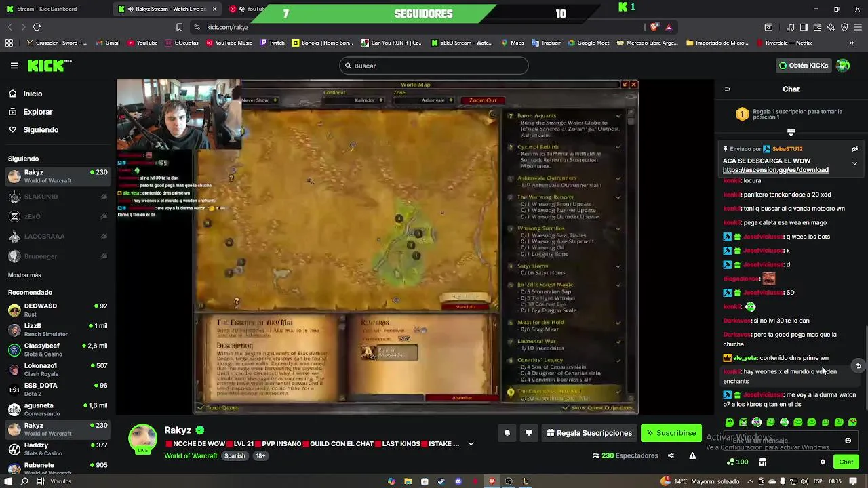Viewport: 868px width, 488px height.
Task: Open Lokonazo1 recommended channel
Action: 57,369
